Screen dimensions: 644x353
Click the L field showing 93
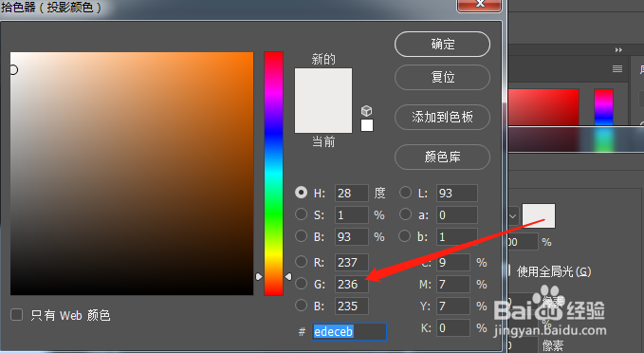457,194
